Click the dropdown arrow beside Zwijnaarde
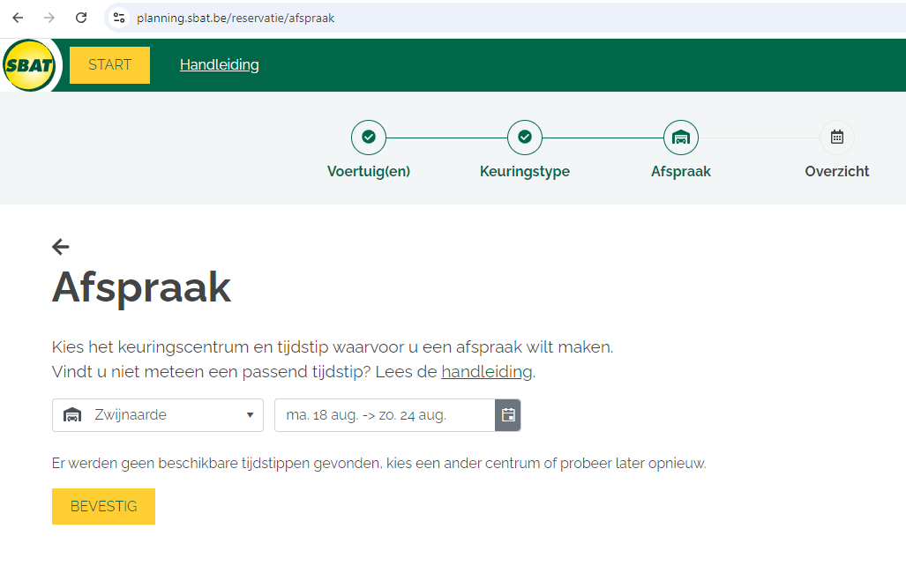The image size is (906, 588). click(x=250, y=415)
